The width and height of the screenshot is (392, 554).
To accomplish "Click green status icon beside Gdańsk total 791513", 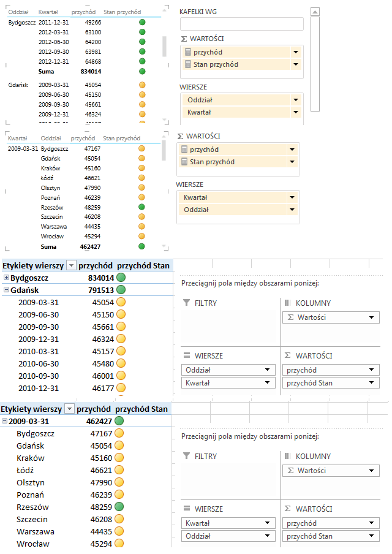I will tap(121, 290).
